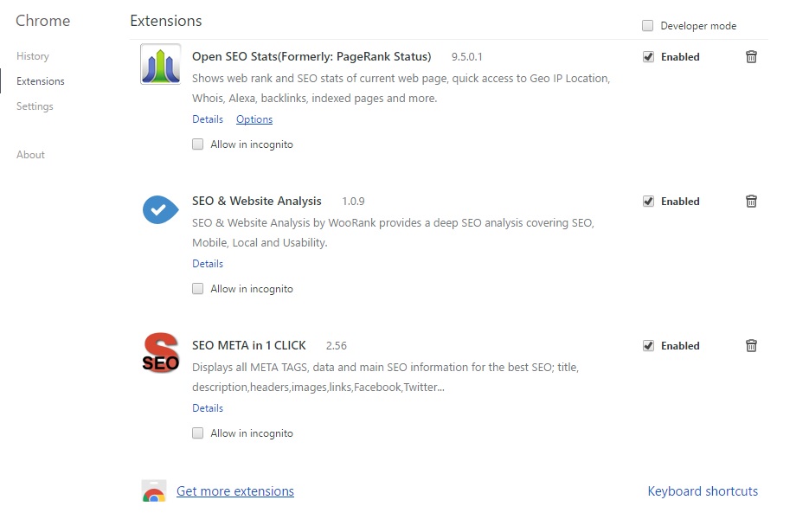The image size is (809, 532).
Task: Follow the Get more extensions link
Action: [x=234, y=491]
